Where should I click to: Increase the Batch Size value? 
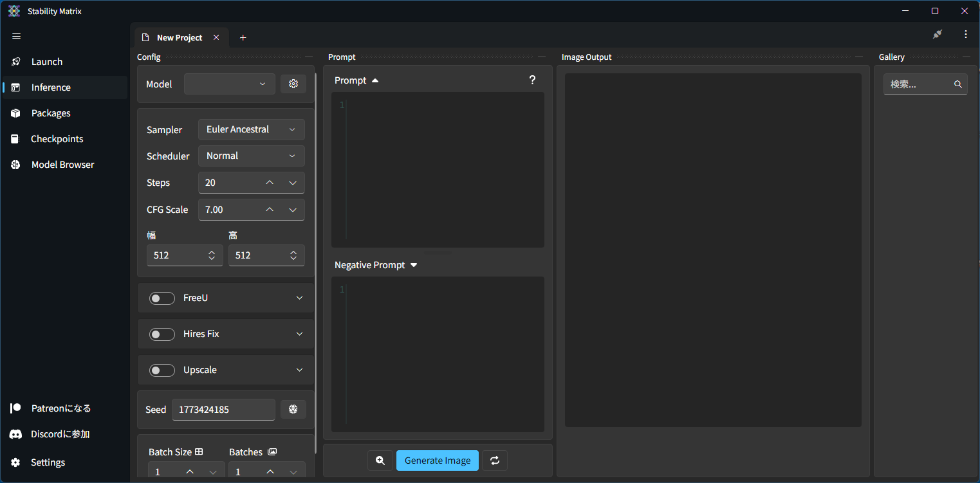point(190,471)
